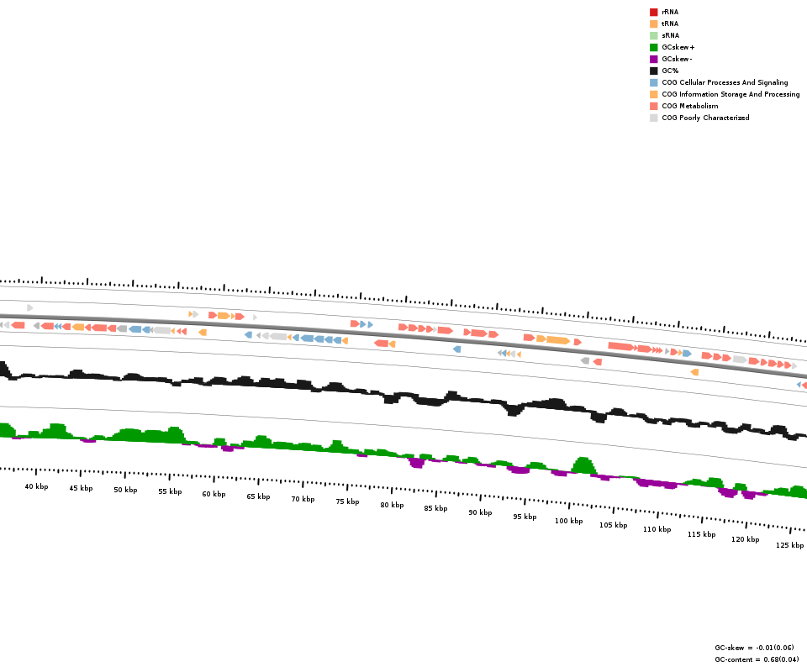Click the tall green GC skew peak near 100 kbp
807x672 pixels.
pyautogui.click(x=583, y=465)
